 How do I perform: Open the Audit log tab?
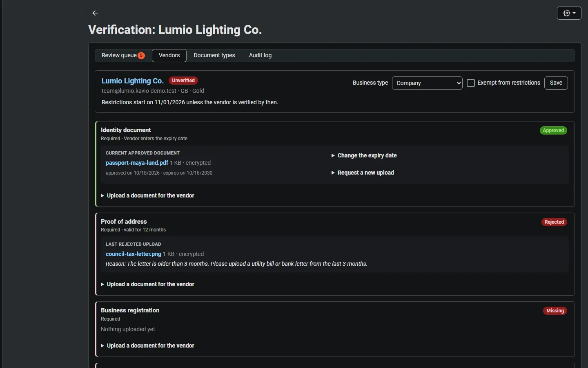[260, 56]
